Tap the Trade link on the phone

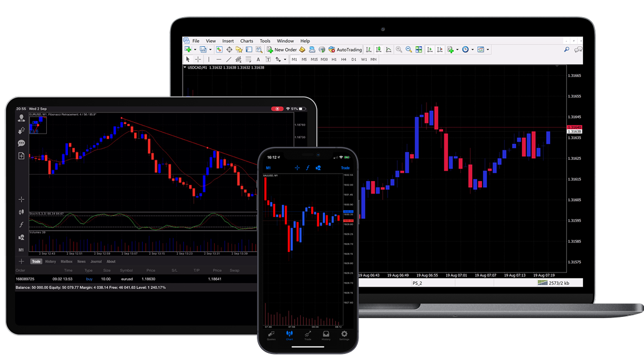[345, 168]
